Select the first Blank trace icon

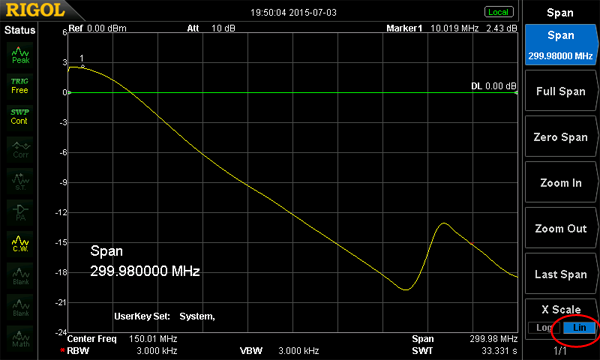click(20, 275)
